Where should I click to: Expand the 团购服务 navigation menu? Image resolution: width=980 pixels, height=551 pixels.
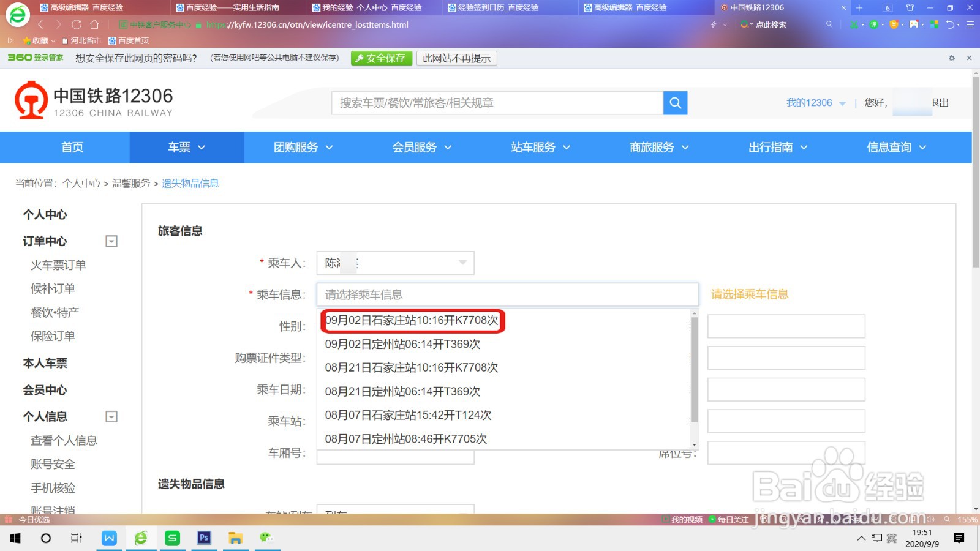[x=303, y=148]
